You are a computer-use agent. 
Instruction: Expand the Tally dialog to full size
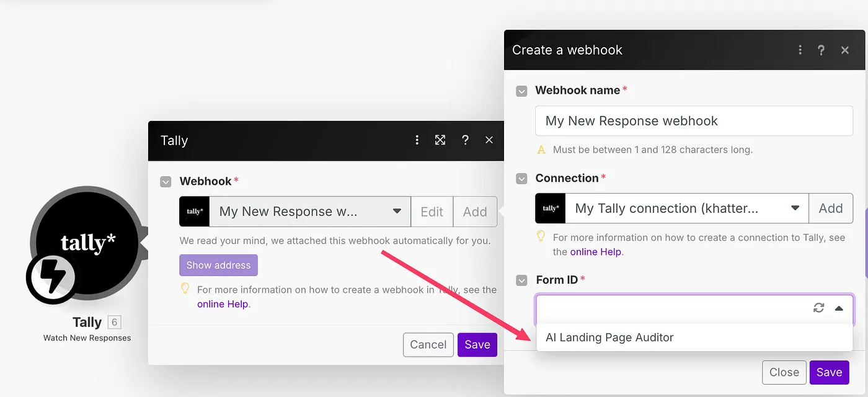tap(440, 140)
